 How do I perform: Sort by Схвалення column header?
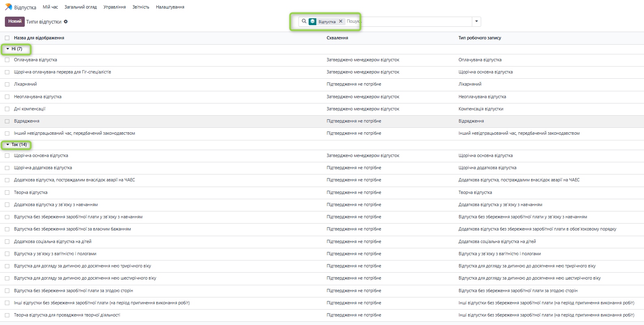(337, 38)
